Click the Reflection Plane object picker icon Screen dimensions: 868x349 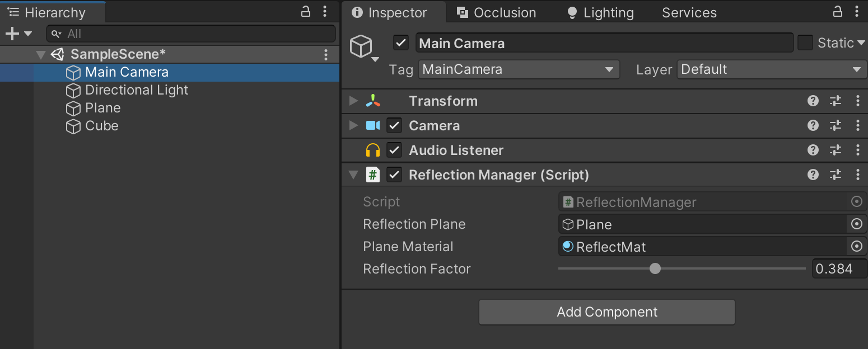pos(856,224)
